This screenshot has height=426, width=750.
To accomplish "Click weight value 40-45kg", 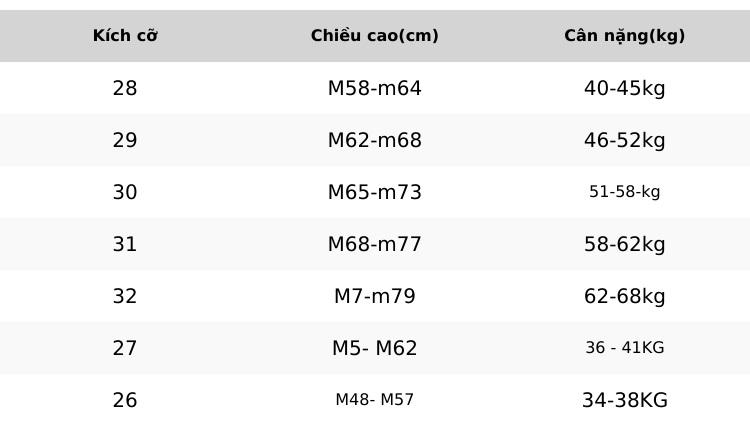I will click(x=624, y=88).
